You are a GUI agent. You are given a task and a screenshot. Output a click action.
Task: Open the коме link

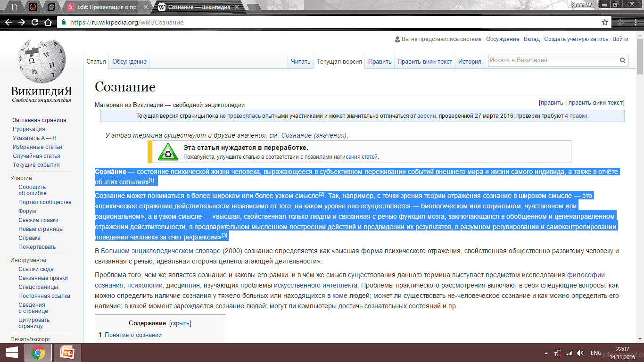[x=339, y=296]
